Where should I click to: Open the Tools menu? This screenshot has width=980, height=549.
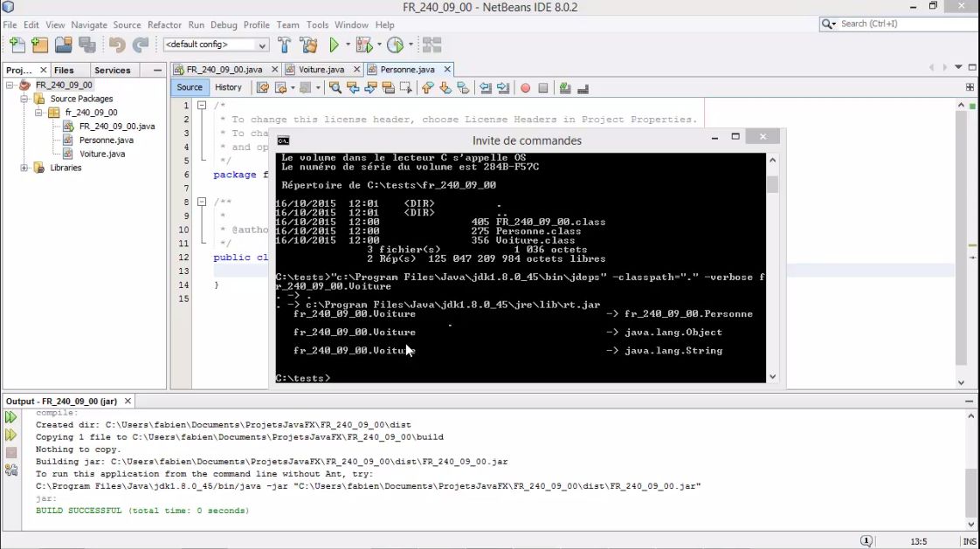[317, 25]
